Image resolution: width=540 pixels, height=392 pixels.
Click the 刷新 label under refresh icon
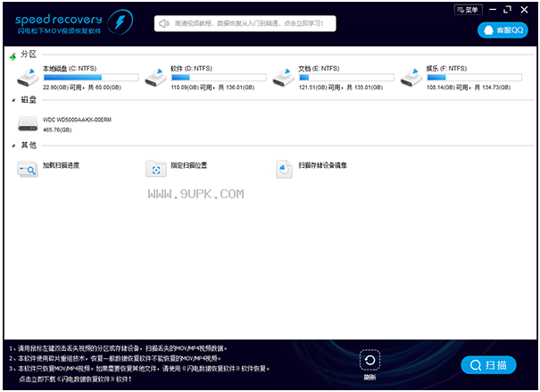pos(370,377)
